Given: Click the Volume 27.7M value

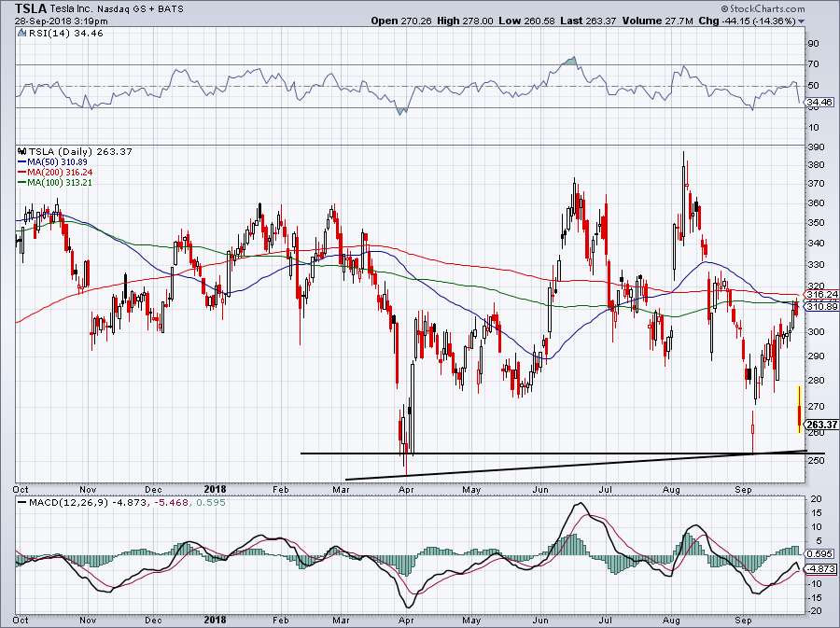Looking at the screenshot, I should (x=658, y=21).
